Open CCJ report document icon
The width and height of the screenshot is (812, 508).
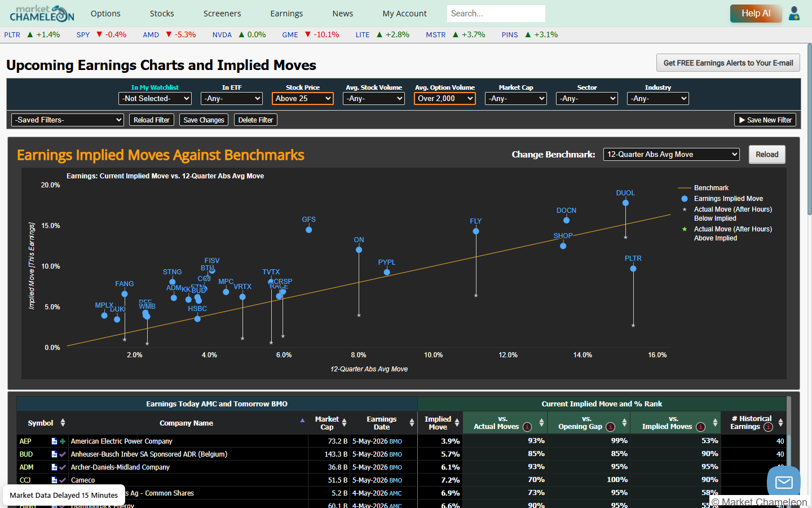pyautogui.click(x=54, y=480)
